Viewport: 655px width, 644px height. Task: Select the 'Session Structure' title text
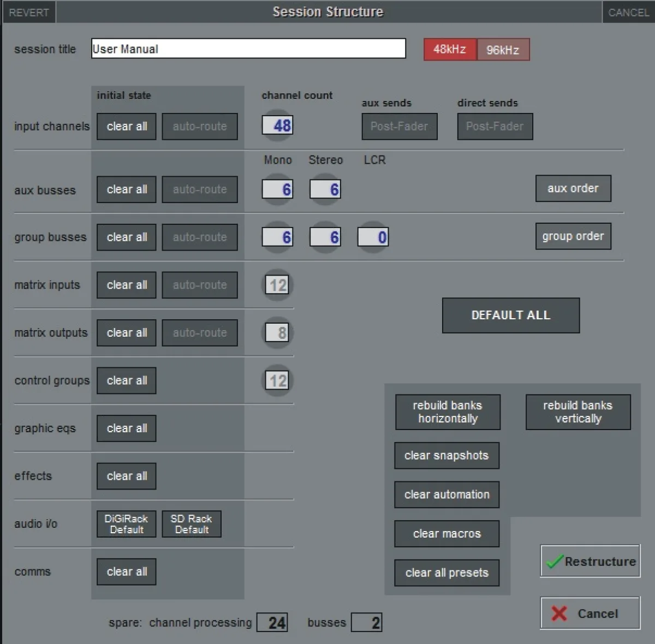[327, 12]
